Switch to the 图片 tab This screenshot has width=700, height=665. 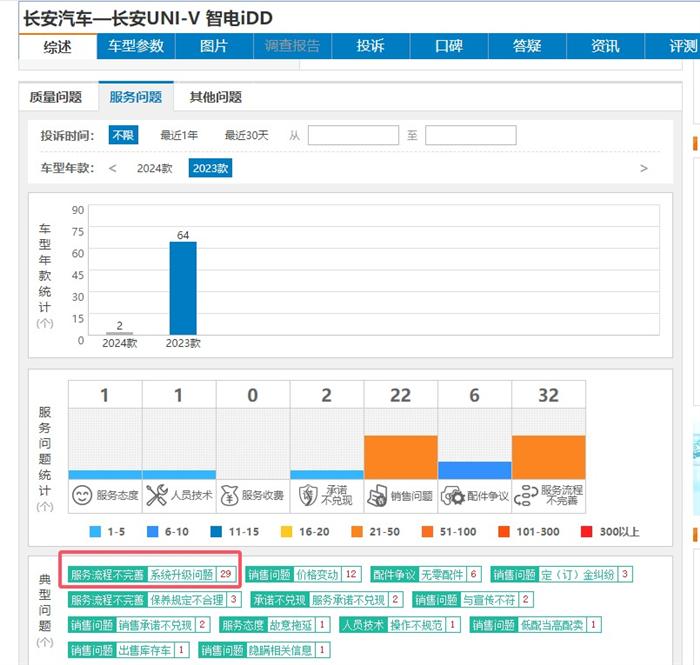coord(214,46)
